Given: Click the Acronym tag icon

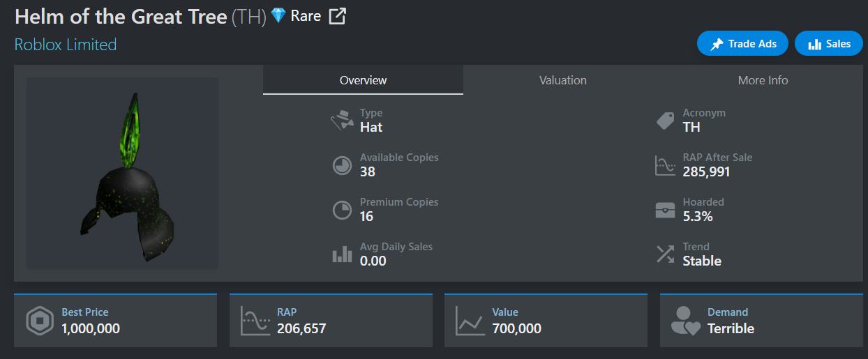Looking at the screenshot, I should [x=666, y=121].
